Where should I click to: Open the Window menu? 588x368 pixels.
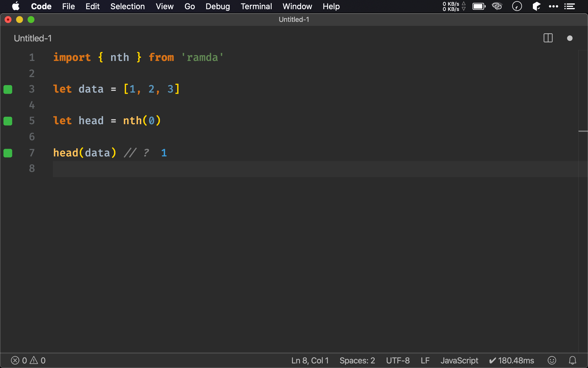click(x=297, y=6)
